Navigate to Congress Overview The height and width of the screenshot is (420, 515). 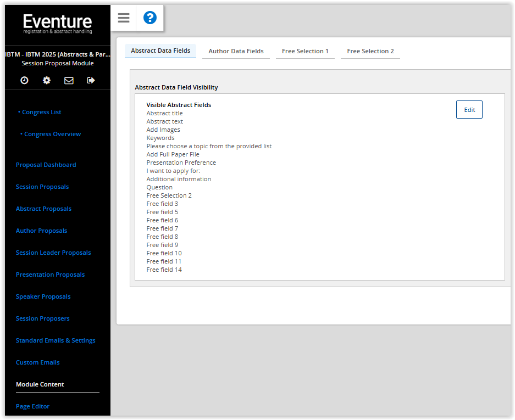[x=52, y=134]
